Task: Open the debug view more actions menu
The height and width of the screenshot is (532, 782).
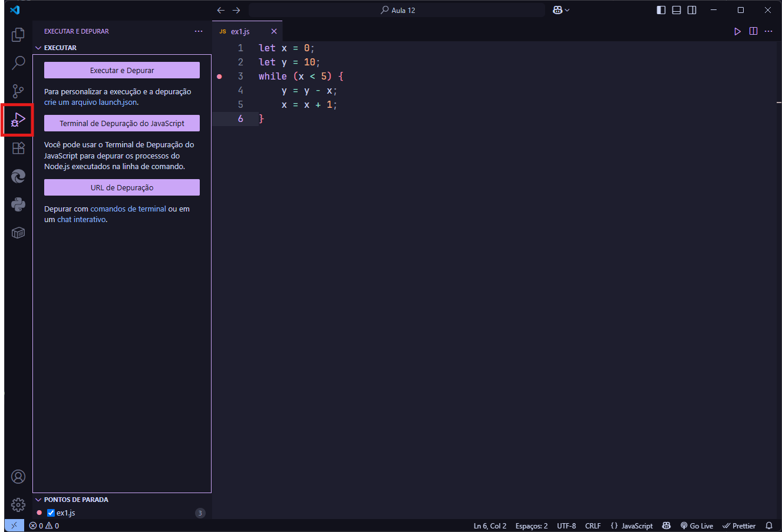Action: pos(199,31)
